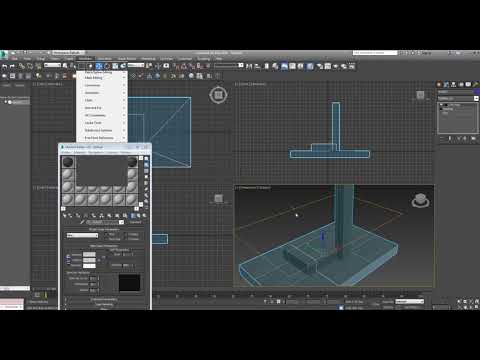Select the Select and Link tool
The image size is (480, 360).
[21, 66]
